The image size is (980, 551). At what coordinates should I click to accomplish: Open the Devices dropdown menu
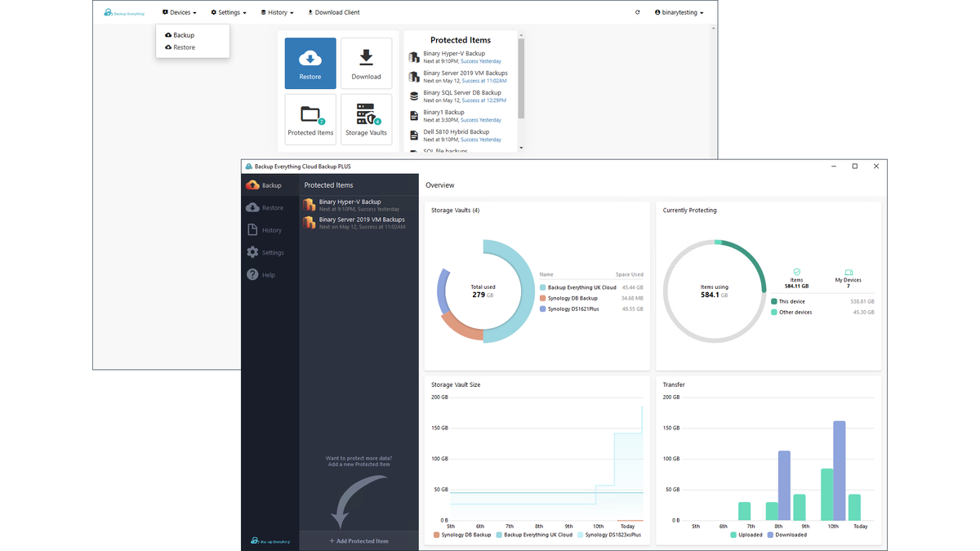tap(179, 12)
